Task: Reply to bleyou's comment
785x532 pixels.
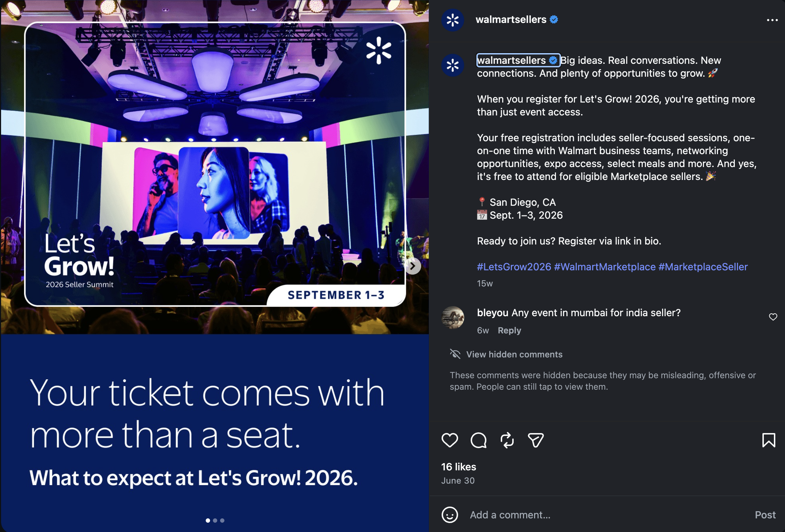Action: click(509, 331)
